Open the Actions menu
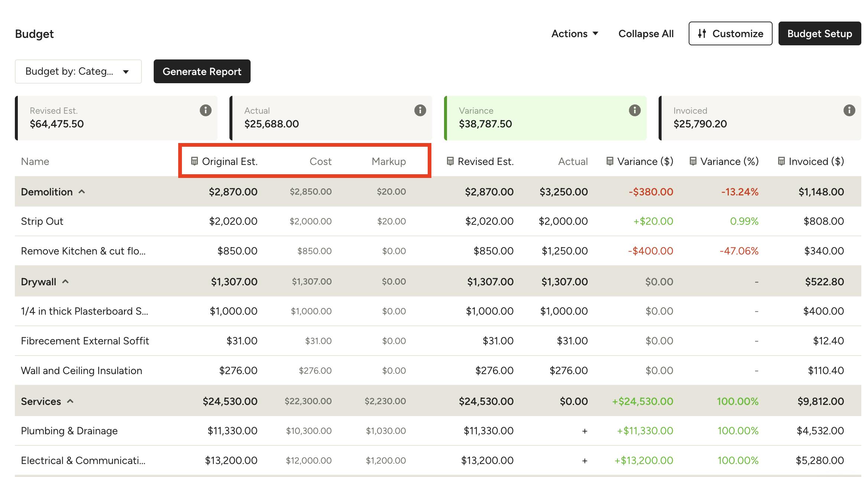This screenshot has height=477, width=868. 574,33
